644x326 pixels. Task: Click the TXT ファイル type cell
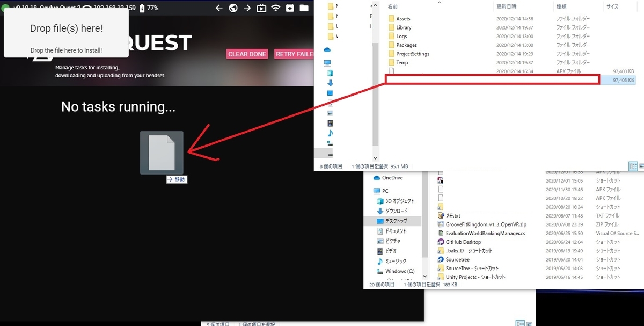(607, 215)
